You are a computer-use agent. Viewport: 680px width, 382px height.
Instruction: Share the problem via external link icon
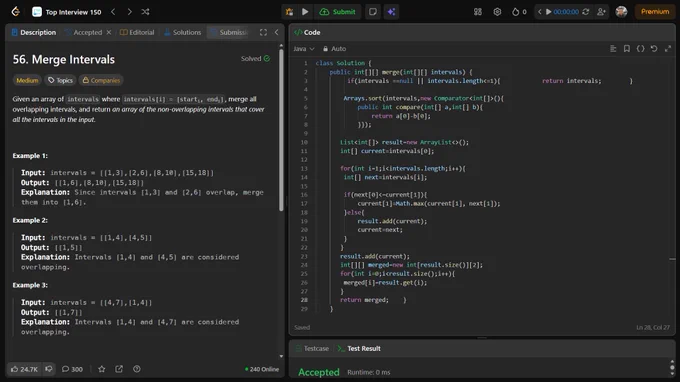(119, 369)
